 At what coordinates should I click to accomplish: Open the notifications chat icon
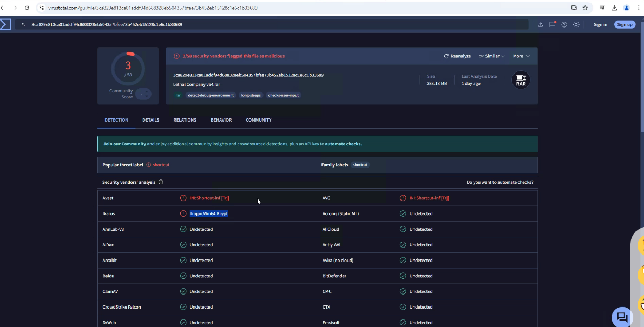(x=553, y=24)
